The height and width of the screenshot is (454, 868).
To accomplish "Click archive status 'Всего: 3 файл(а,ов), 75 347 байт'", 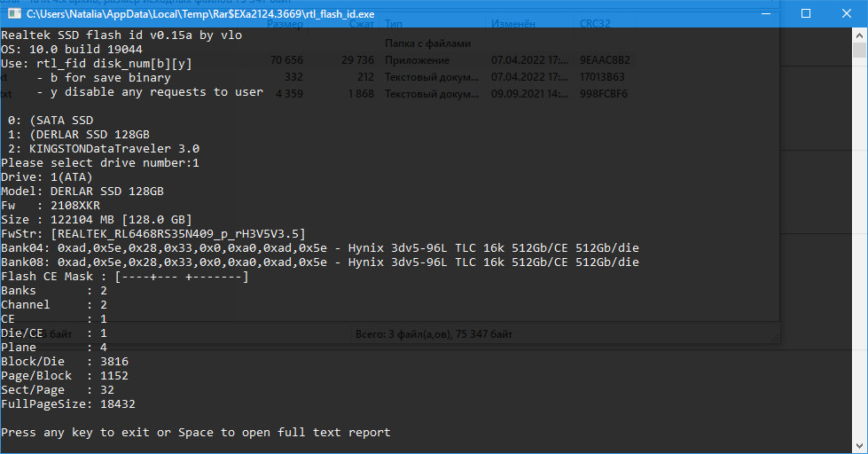I will coord(434,334).
